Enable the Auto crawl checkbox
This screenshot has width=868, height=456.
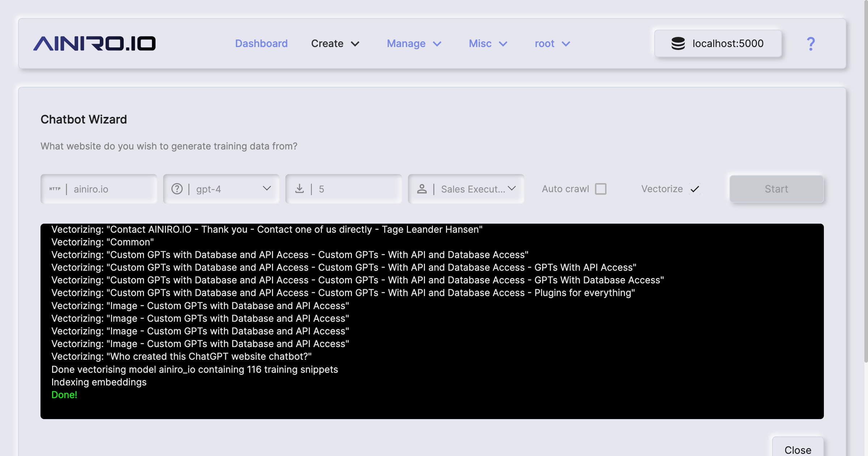tap(601, 189)
